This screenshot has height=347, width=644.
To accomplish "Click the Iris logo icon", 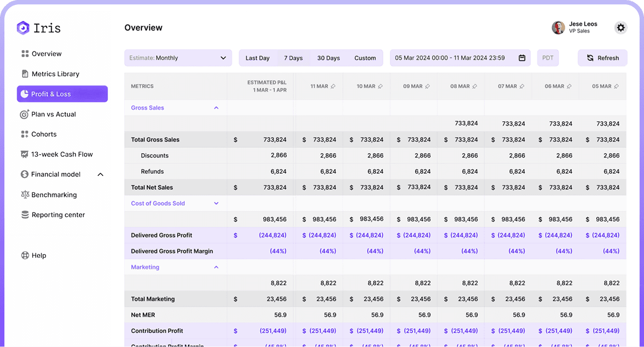I will point(23,28).
